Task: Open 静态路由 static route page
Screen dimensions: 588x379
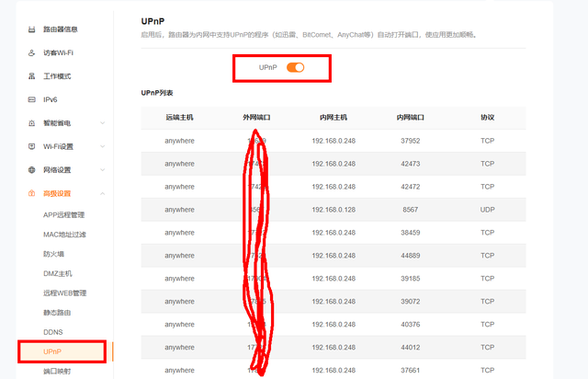Action: (57, 313)
